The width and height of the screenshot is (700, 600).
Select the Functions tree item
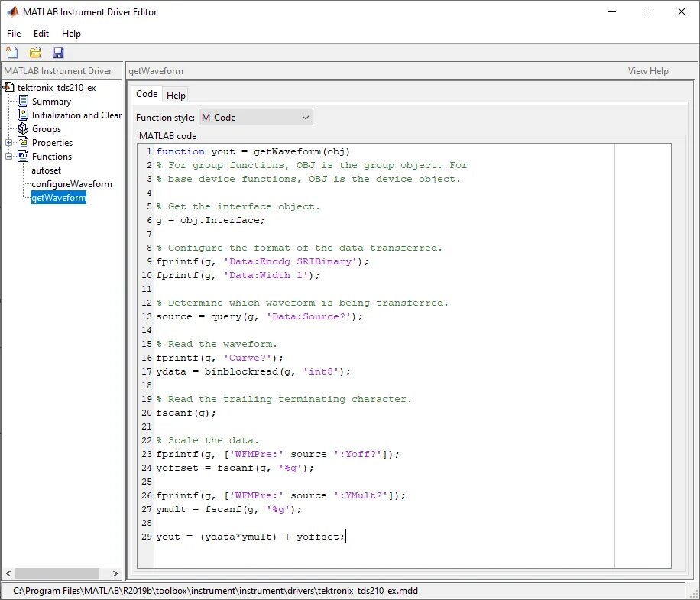pos(52,157)
